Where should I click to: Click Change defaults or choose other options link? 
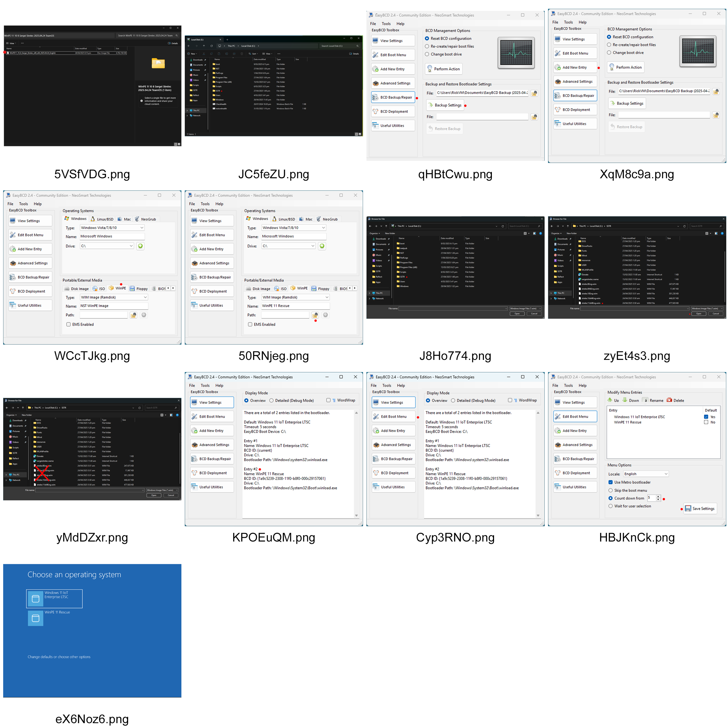pyautogui.click(x=59, y=657)
